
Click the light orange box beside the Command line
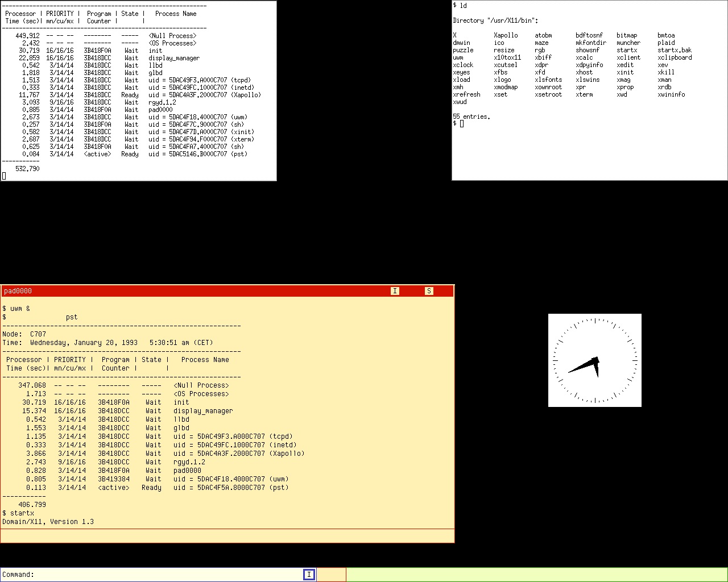click(x=331, y=575)
